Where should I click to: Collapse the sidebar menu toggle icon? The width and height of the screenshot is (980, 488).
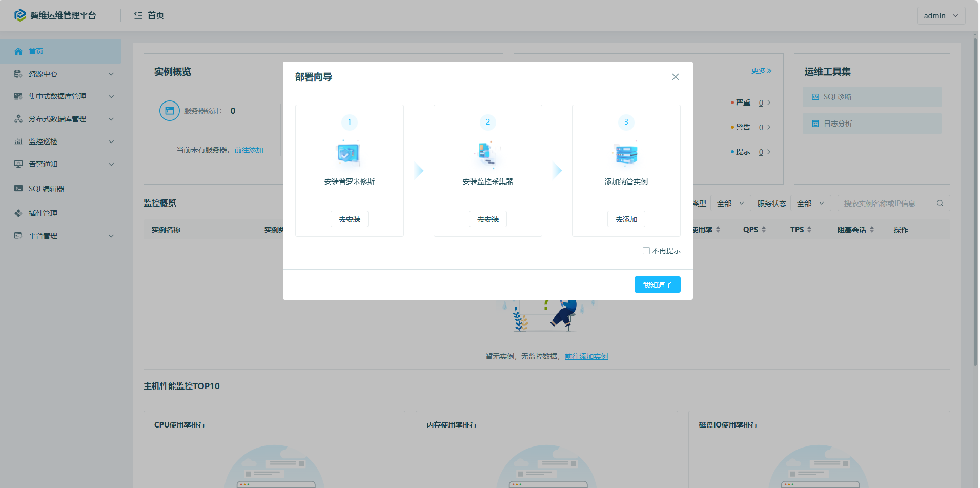pos(138,15)
